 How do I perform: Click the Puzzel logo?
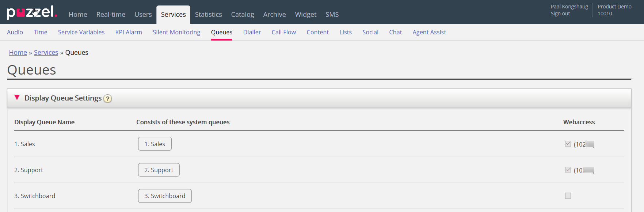point(32,12)
